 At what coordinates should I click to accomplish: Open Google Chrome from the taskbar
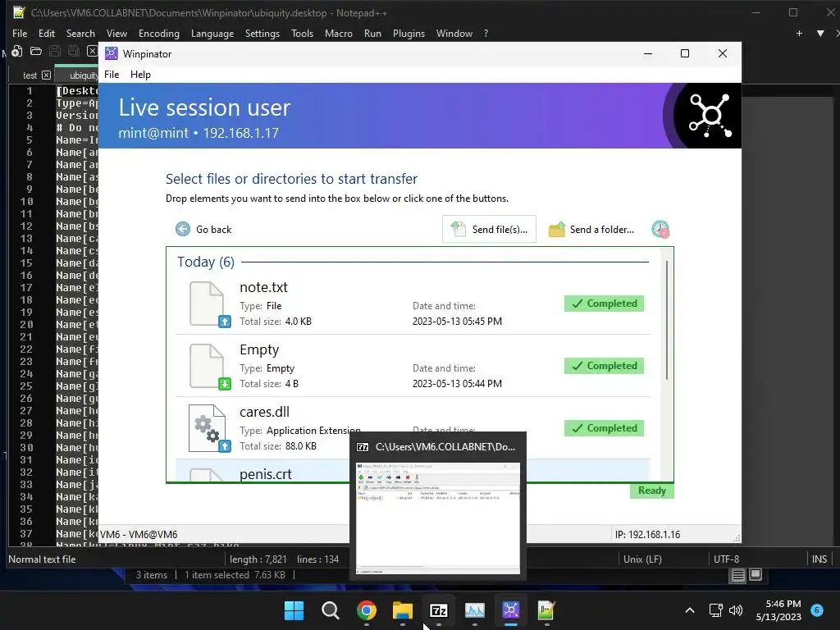367,610
